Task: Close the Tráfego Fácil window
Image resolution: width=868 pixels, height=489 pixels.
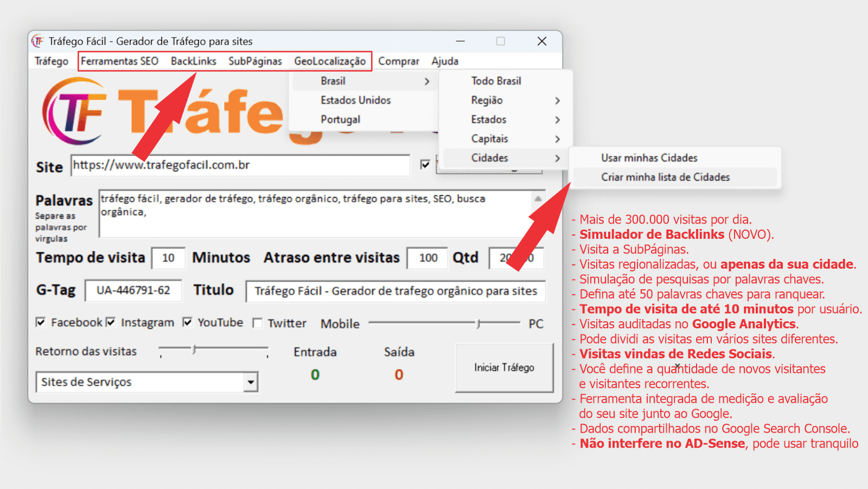Action: click(x=541, y=41)
